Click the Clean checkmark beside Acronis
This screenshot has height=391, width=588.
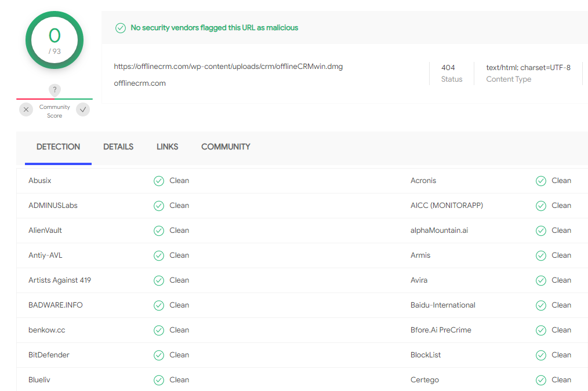[540, 180]
